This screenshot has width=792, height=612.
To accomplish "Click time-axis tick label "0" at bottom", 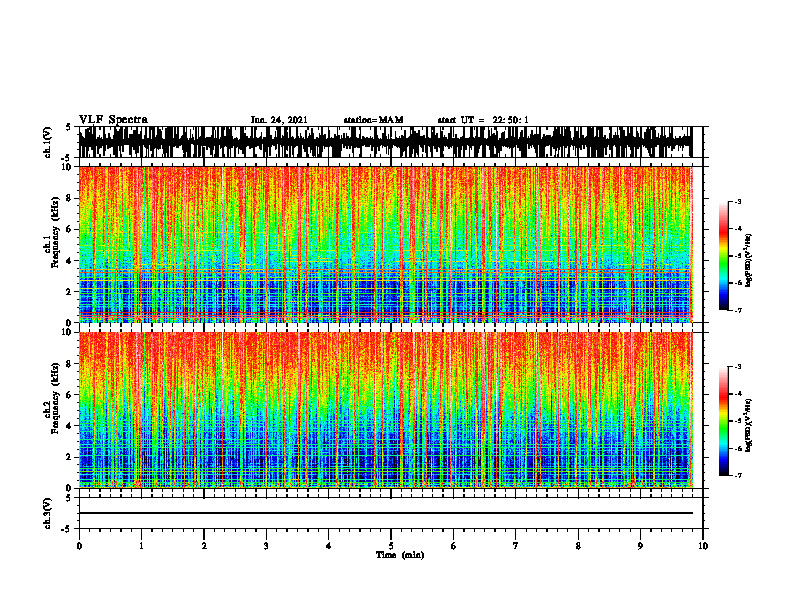I will click(79, 546).
